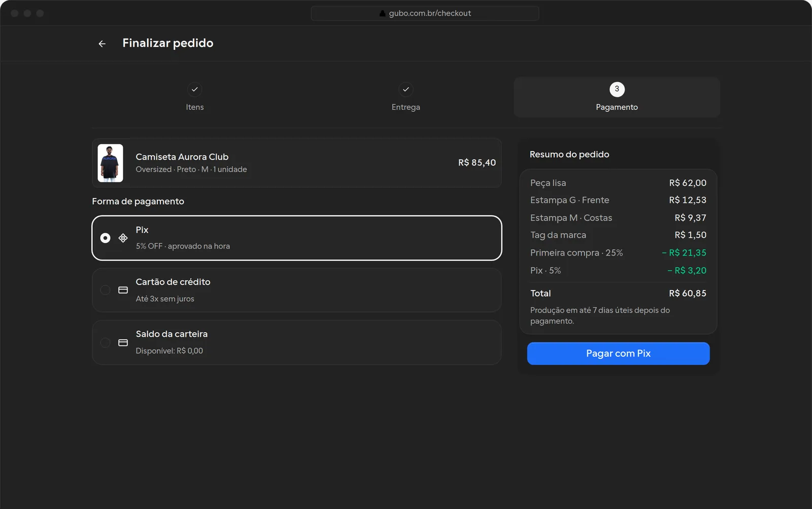The width and height of the screenshot is (812, 509).
Task: Click the Total R$ 60,85 value
Action: point(688,294)
